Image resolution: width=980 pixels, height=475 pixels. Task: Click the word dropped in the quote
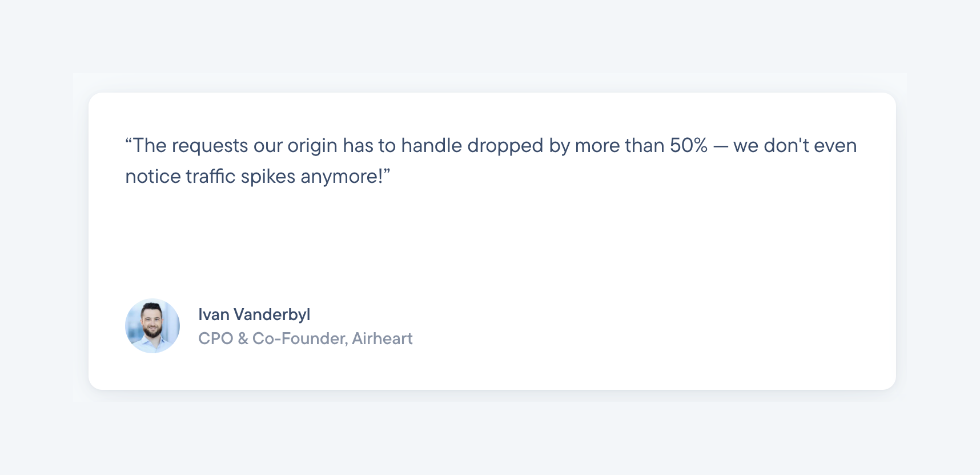pos(505,146)
